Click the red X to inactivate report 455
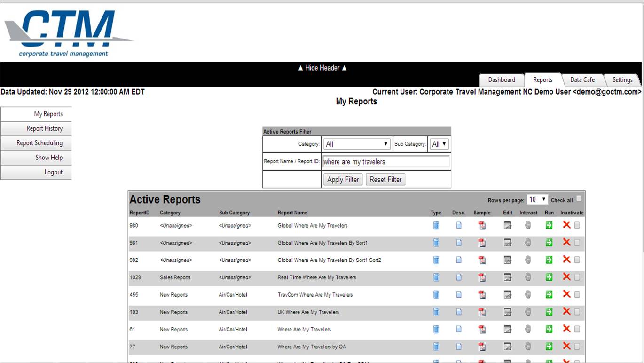Image resolution: width=644 pixels, height=363 pixels. coord(566,294)
